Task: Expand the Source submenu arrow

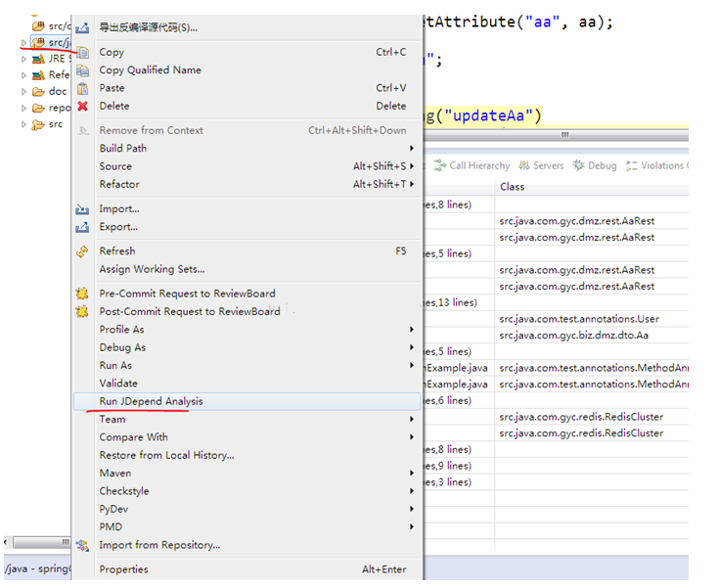Action: [412, 166]
